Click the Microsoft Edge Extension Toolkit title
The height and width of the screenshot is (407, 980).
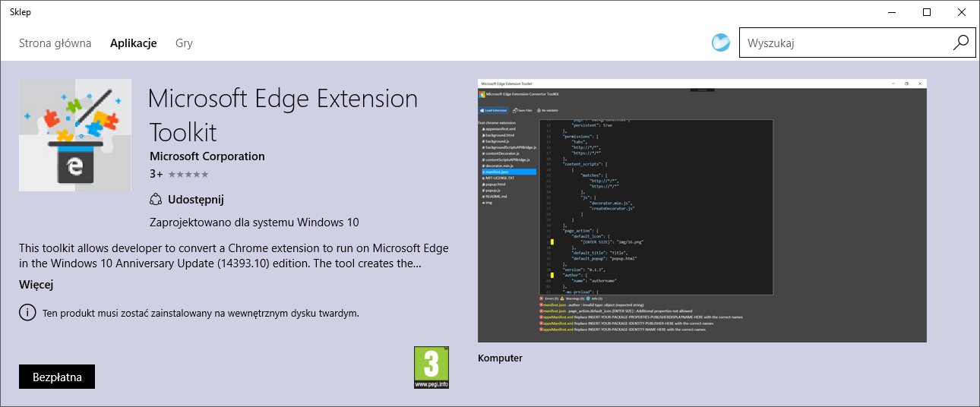tap(283, 115)
